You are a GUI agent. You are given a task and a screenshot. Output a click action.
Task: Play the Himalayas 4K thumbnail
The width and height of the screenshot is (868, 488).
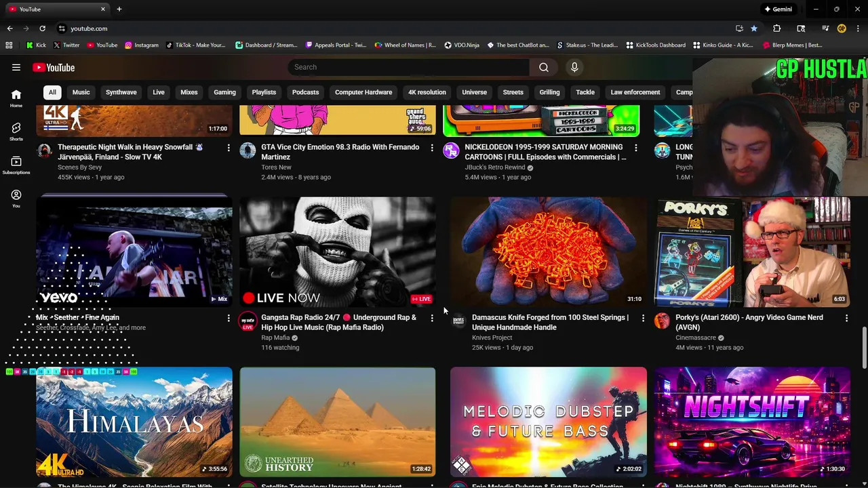[x=134, y=422]
